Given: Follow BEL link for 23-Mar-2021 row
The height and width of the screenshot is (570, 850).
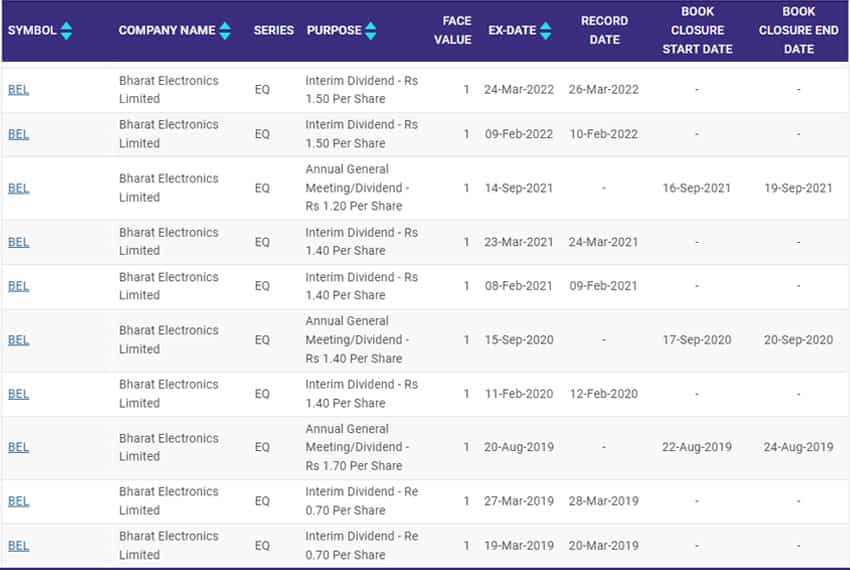Looking at the screenshot, I should point(18,242).
